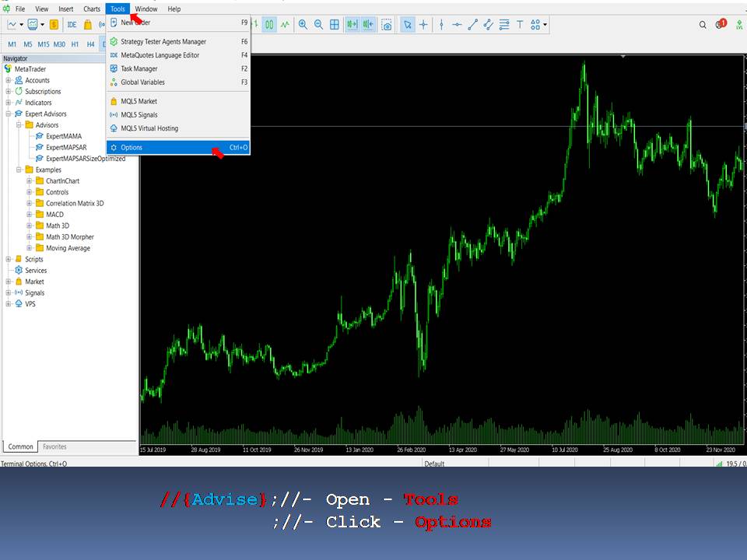Click the tile windows grid icon
This screenshot has width=747, height=560.
tap(335, 25)
